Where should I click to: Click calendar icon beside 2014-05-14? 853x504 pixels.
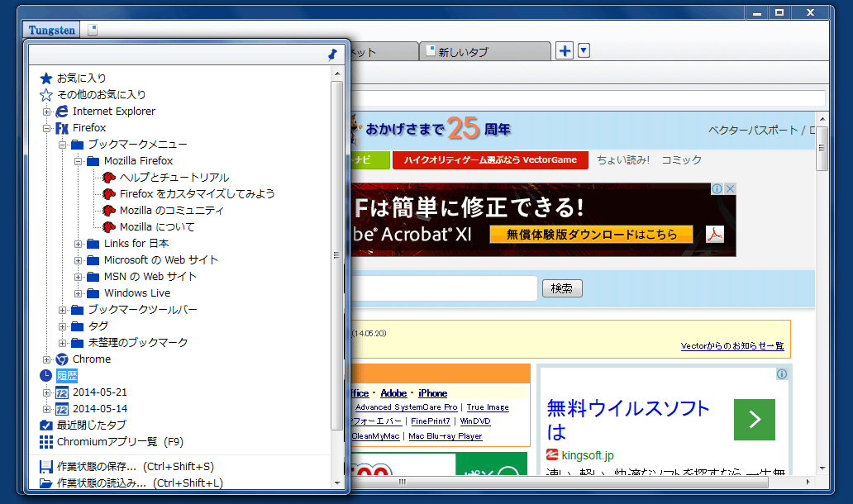62,409
